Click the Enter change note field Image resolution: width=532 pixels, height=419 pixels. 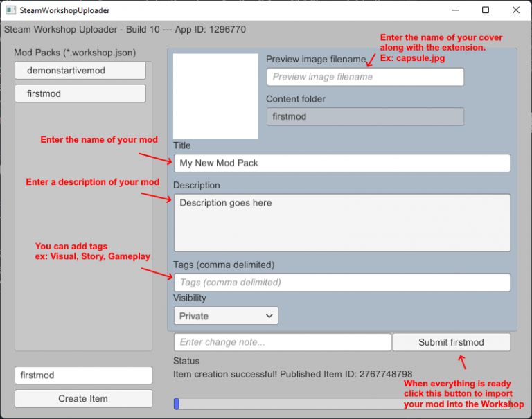(x=282, y=342)
